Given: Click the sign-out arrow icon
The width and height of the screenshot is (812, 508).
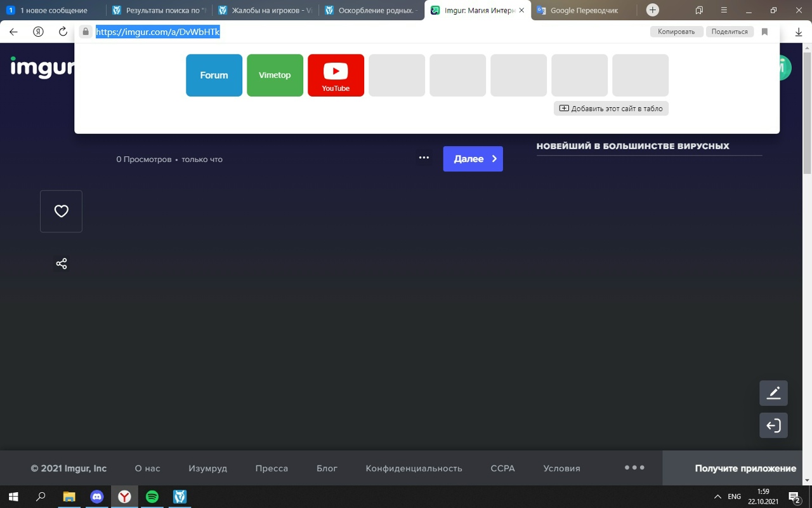Looking at the screenshot, I should pyautogui.click(x=773, y=425).
